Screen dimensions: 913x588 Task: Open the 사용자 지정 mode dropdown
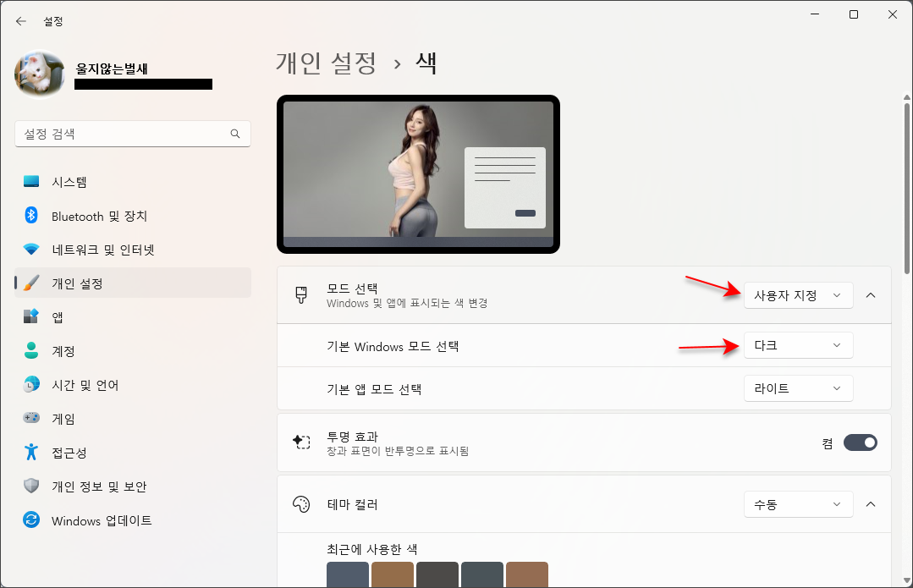[x=798, y=295]
